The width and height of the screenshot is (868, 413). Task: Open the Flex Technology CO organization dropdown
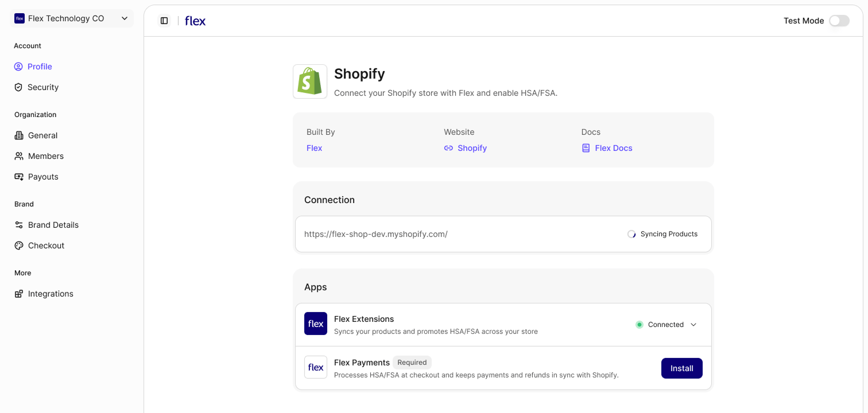point(72,18)
